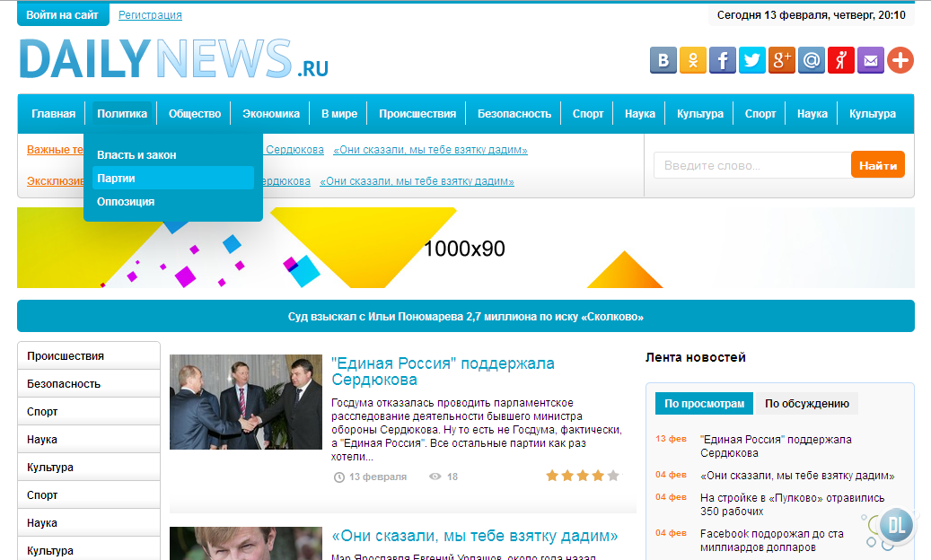Share via the Odnoklassniki icon
The height and width of the screenshot is (560, 931).
pos(693,60)
